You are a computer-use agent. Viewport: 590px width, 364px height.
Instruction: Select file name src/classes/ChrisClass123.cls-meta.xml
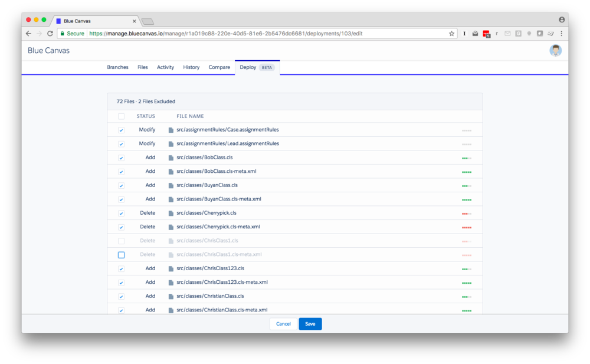(x=222, y=283)
